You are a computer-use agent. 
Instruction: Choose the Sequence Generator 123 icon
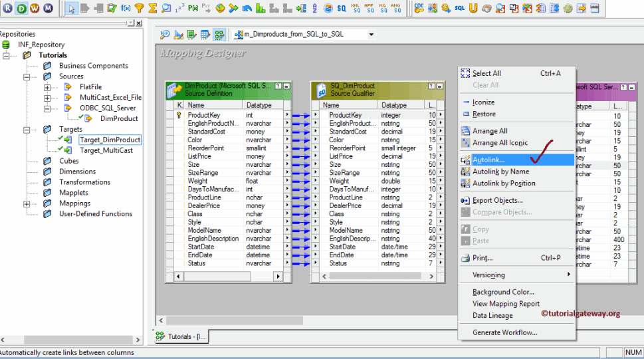[179, 8]
